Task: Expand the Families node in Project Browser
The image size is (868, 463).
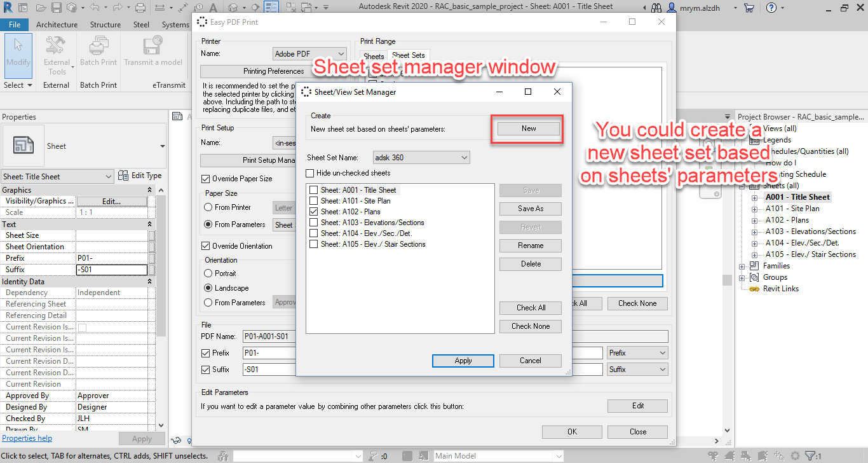Action: click(x=742, y=266)
